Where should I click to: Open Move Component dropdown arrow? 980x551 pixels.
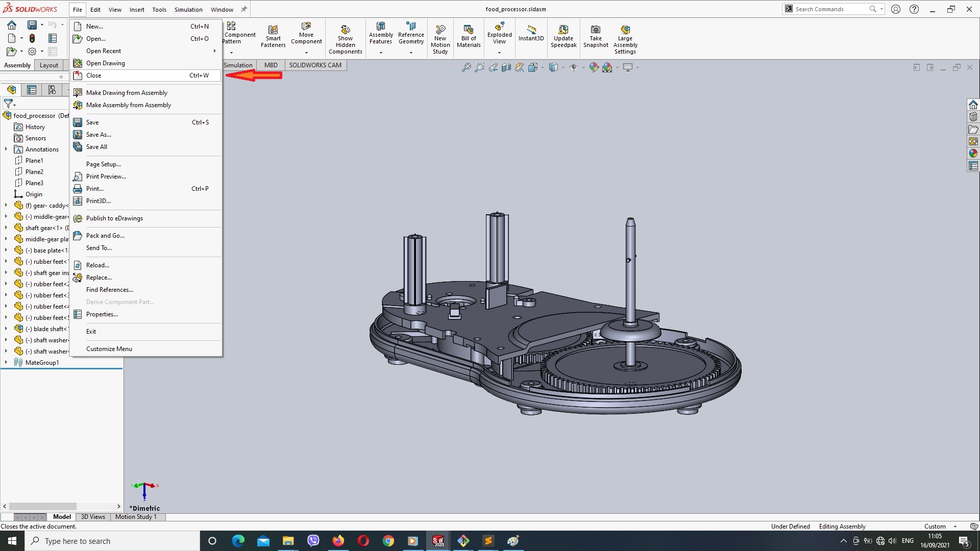(x=306, y=53)
